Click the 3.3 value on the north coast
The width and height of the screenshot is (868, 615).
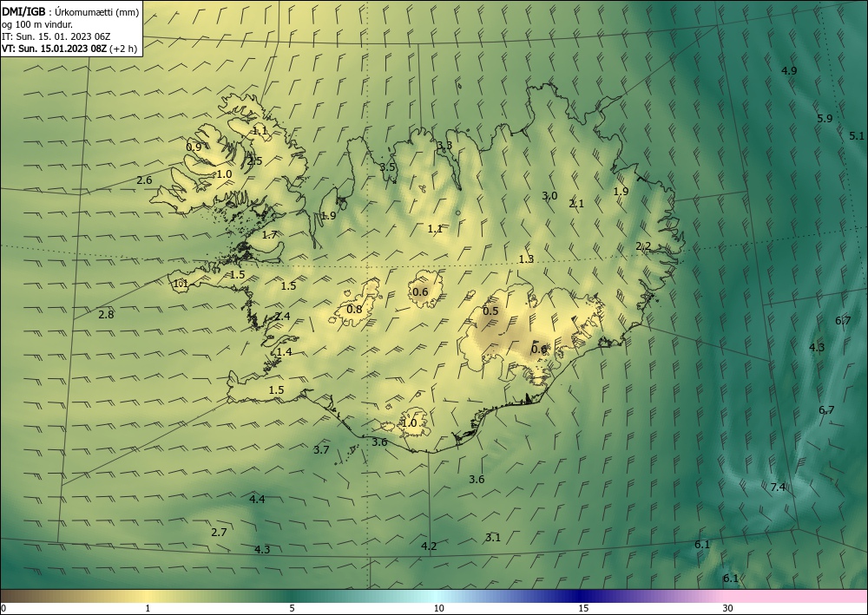(444, 146)
